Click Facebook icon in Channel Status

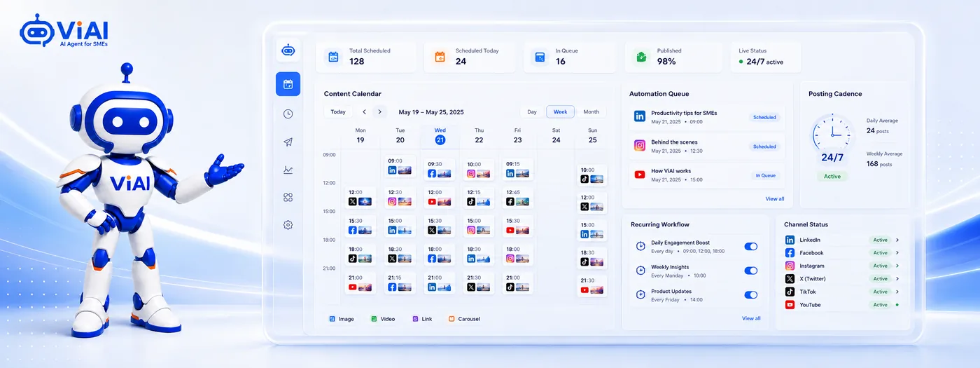point(790,253)
